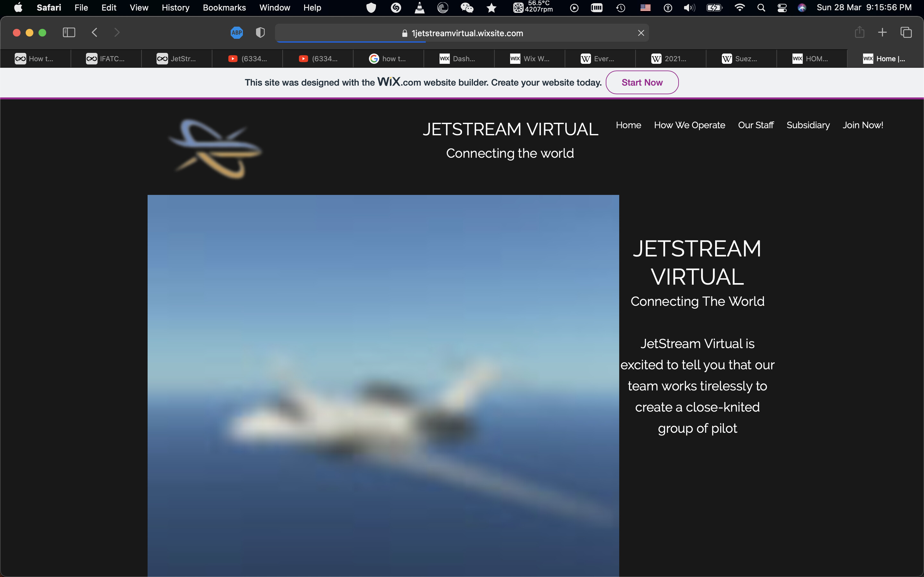Open the AdBlock Plus extension icon
Viewport: 924px width, 577px height.
(237, 33)
